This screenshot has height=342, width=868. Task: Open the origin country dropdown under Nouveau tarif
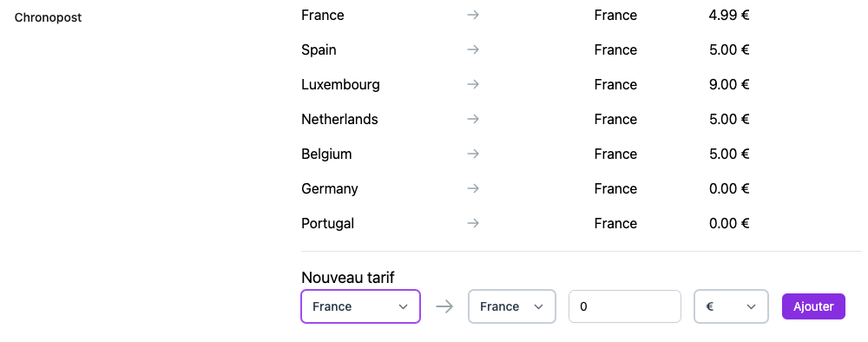tap(360, 306)
